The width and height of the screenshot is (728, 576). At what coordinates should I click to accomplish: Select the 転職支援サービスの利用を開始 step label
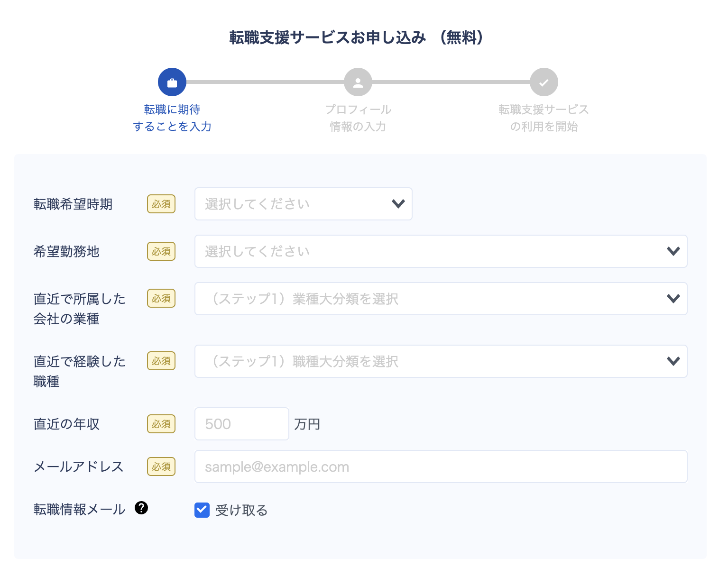click(544, 118)
